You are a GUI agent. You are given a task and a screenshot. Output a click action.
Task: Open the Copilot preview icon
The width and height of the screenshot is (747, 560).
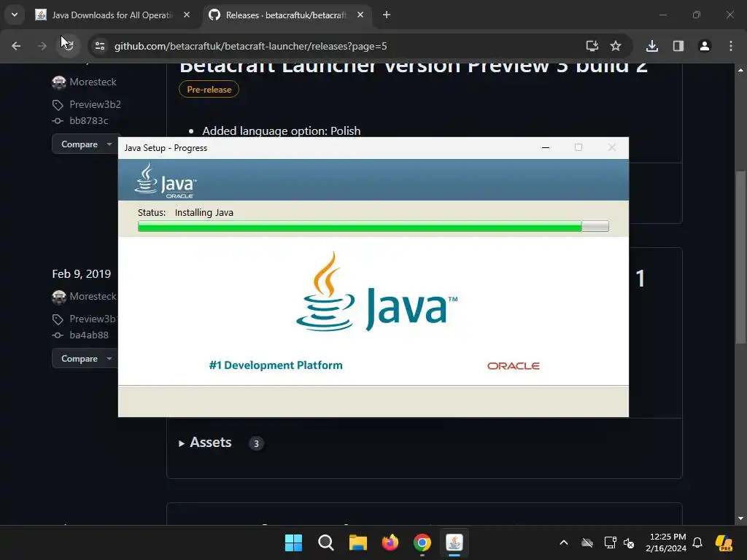pos(724,542)
